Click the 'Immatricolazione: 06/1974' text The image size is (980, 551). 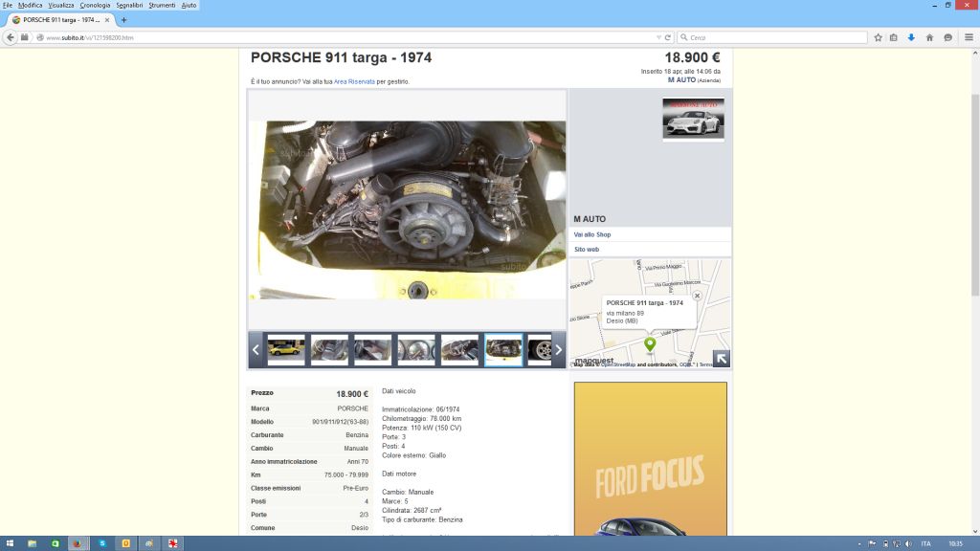[x=421, y=409]
